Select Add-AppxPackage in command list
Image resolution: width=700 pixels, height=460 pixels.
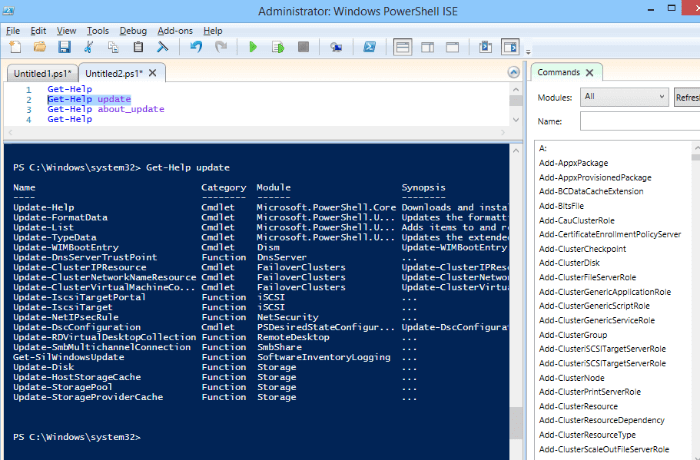(x=573, y=163)
